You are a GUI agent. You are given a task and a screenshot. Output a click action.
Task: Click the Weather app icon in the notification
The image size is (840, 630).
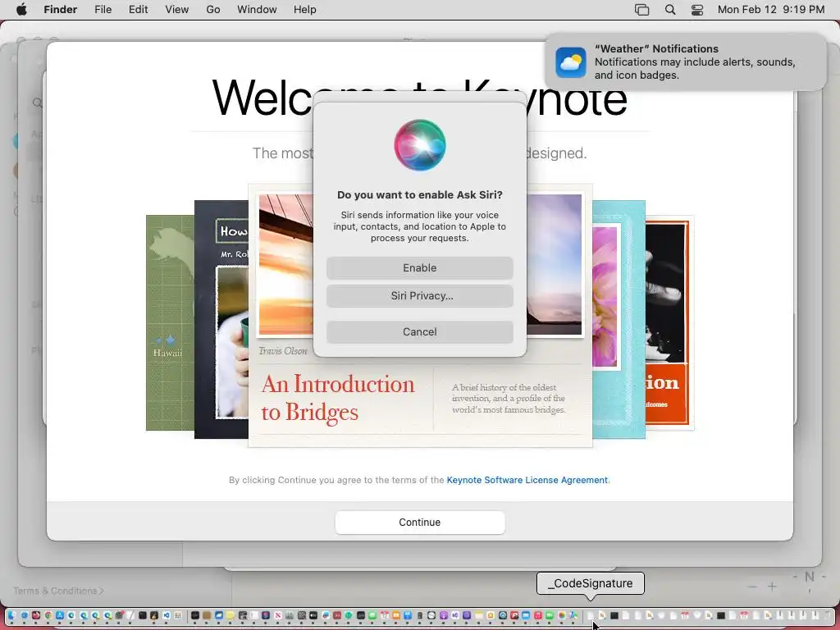[571, 62]
